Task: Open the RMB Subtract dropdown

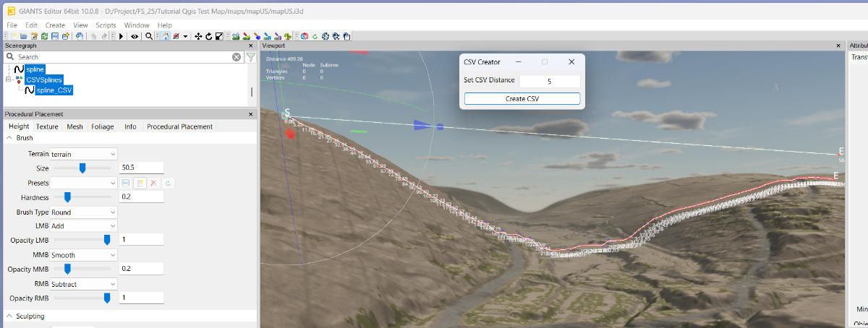Action: pos(82,284)
